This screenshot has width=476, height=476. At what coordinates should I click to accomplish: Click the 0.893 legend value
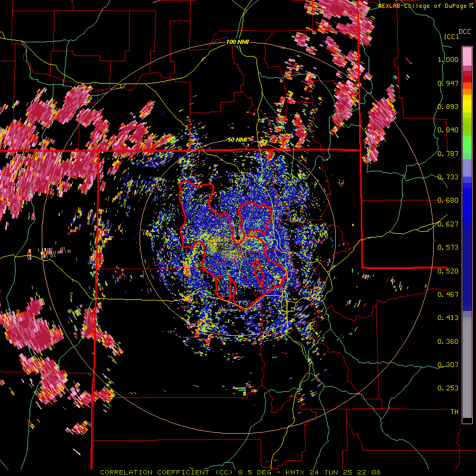click(x=448, y=106)
